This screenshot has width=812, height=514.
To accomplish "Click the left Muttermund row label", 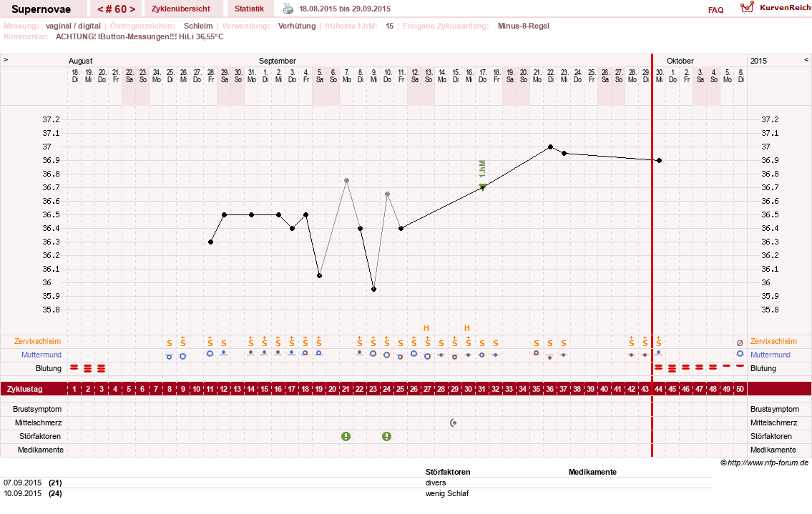I will click(41, 355).
